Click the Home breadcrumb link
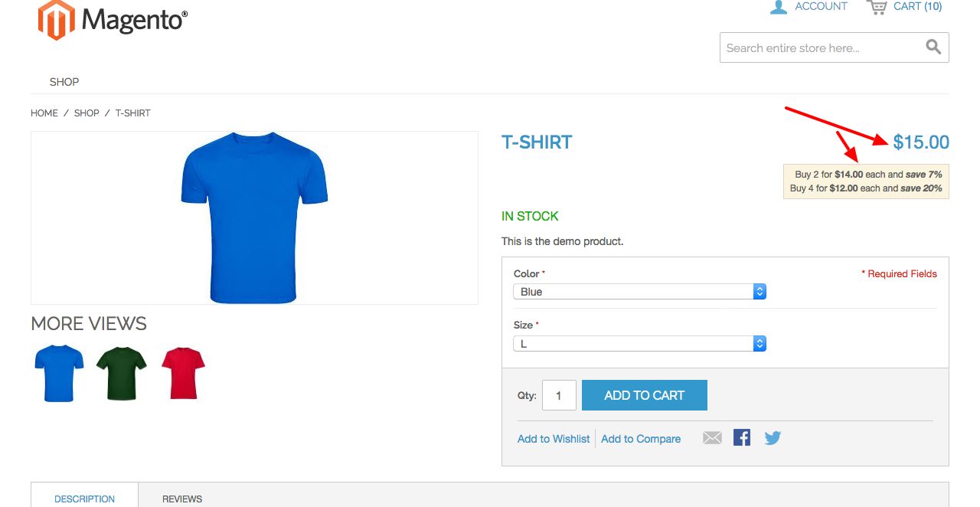This screenshot has width=980, height=507. [x=44, y=113]
